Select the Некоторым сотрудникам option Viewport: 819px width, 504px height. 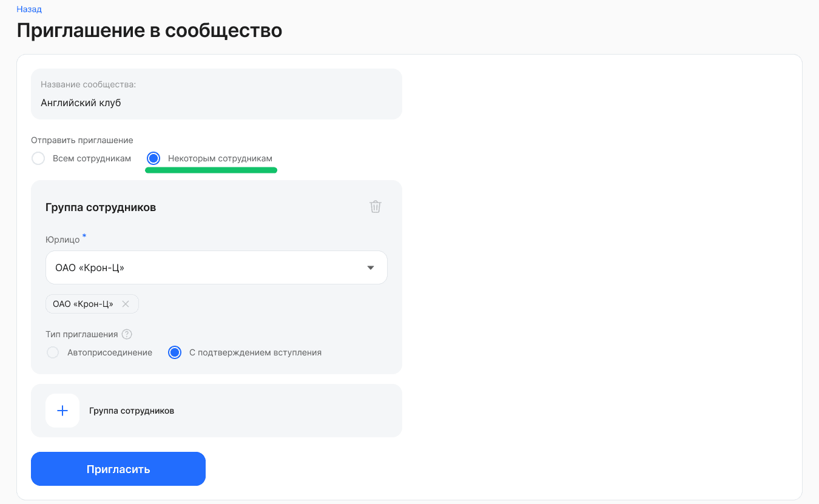153,158
